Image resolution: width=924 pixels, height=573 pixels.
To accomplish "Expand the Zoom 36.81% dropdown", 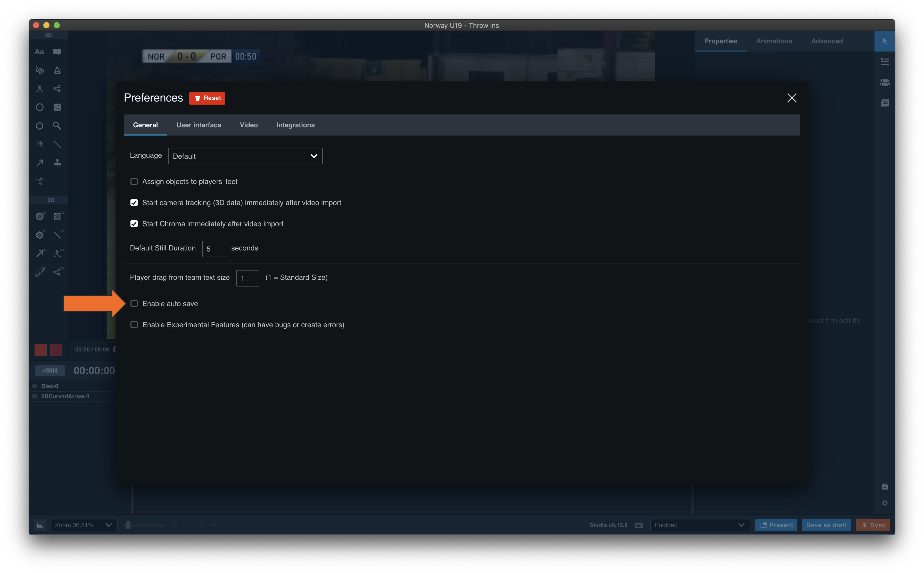I will 84,525.
